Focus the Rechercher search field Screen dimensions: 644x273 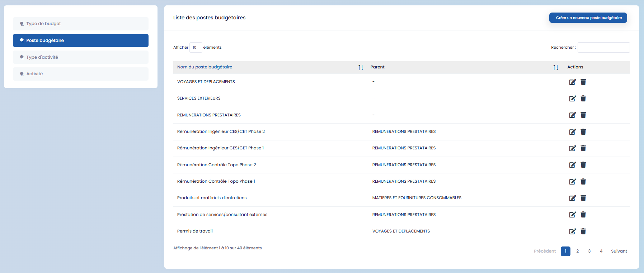pos(603,47)
